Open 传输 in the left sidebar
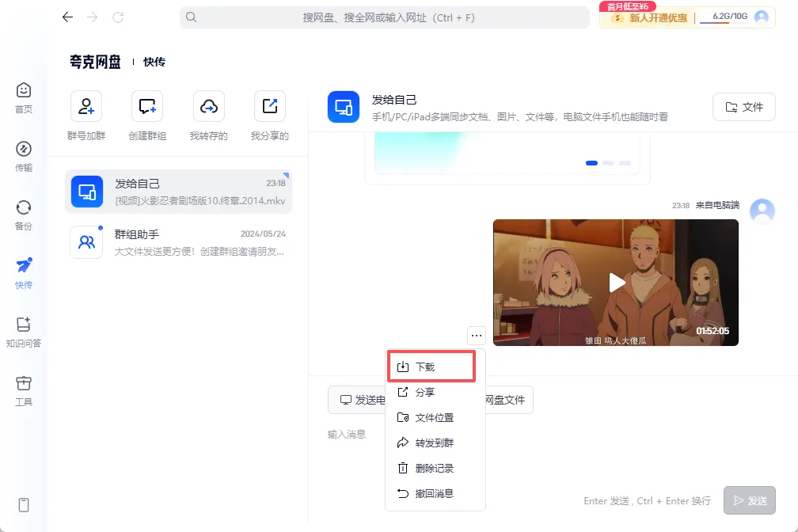 coord(24,156)
